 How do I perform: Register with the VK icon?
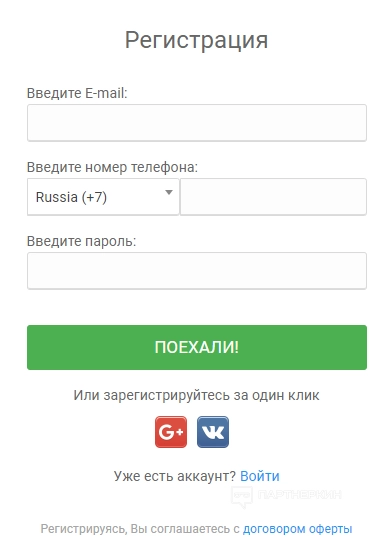[x=213, y=432]
